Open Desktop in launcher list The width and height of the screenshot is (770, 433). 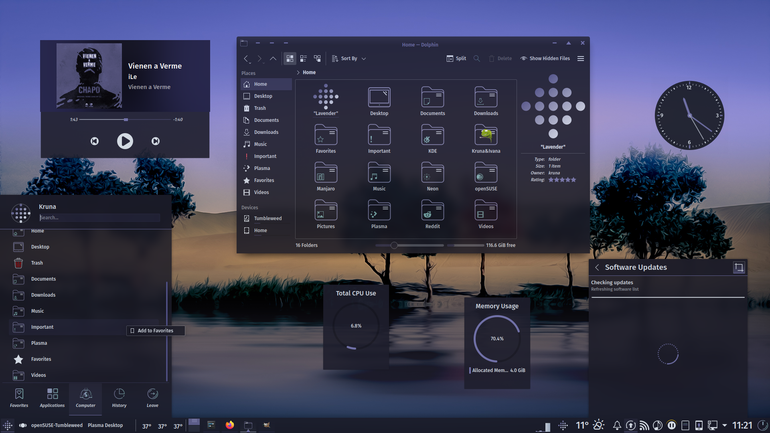click(87, 247)
